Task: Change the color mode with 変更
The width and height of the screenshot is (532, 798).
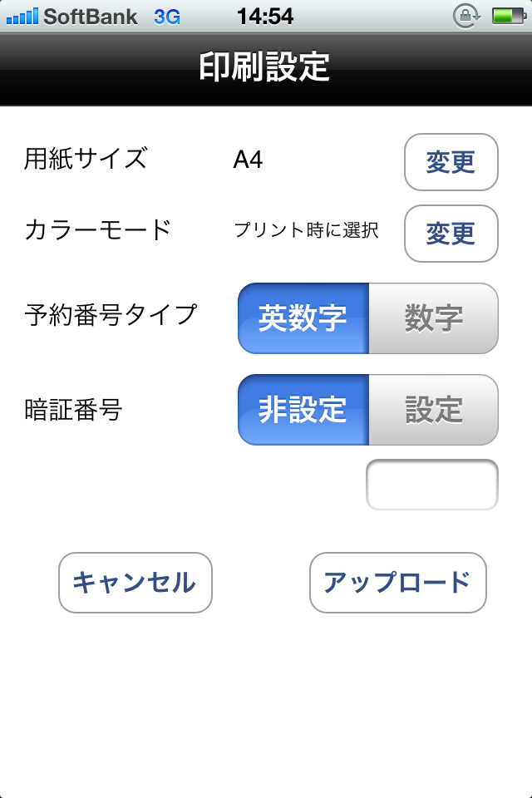Action: coord(451,234)
